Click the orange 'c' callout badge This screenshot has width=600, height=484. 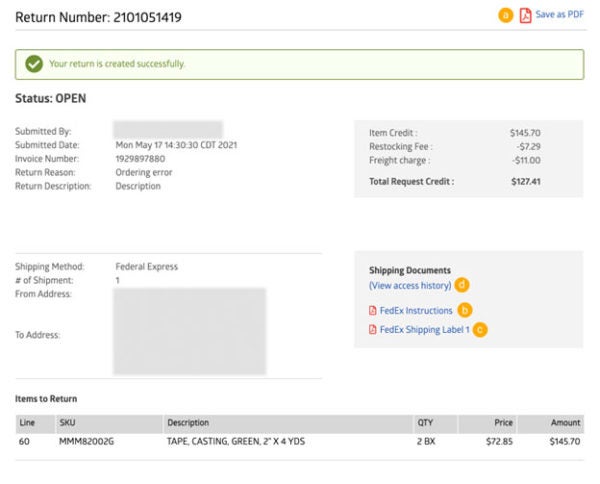click(481, 329)
